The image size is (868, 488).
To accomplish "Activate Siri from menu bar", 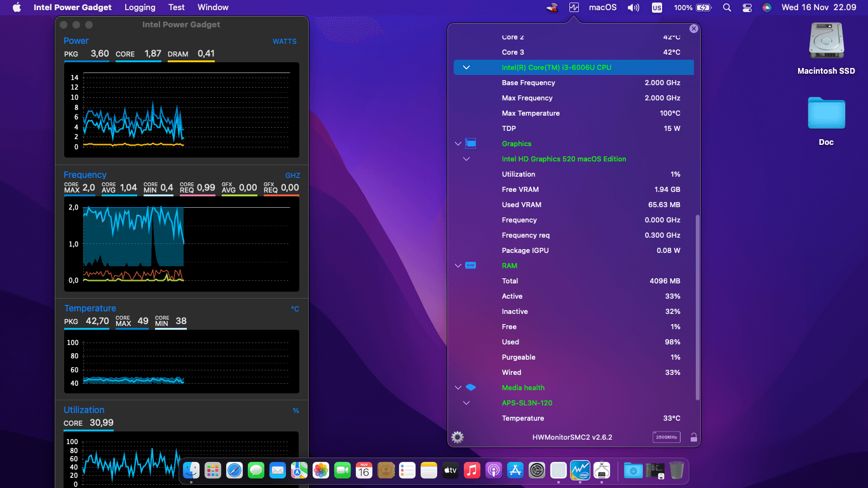I will click(767, 8).
